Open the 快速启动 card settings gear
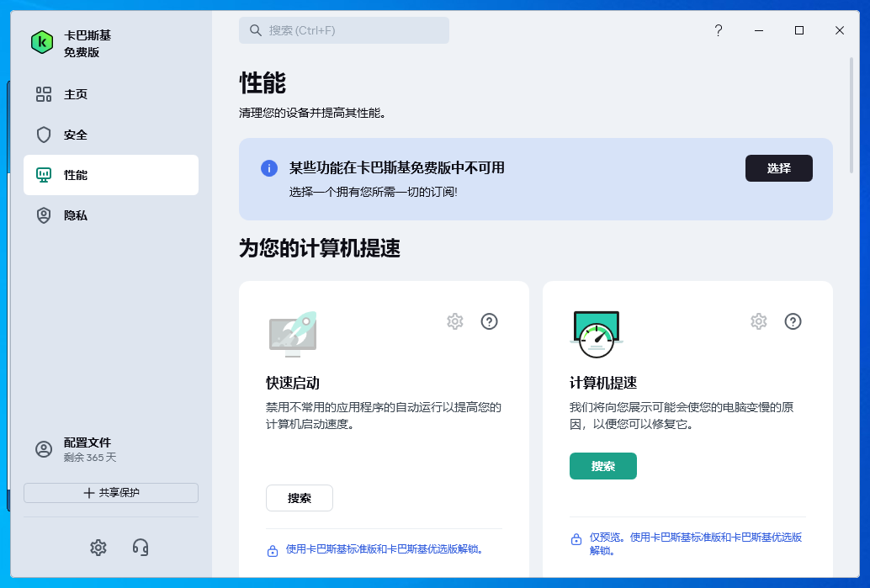This screenshot has width=870, height=588. click(x=455, y=321)
